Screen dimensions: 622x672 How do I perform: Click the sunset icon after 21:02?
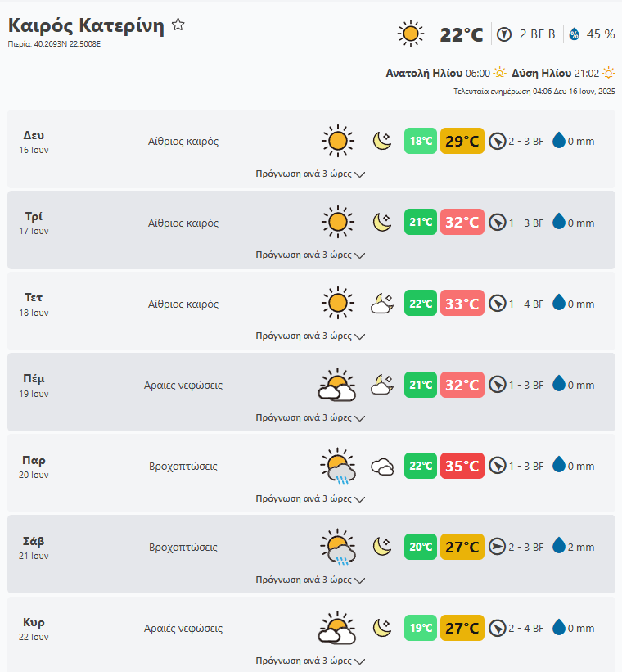(608, 74)
